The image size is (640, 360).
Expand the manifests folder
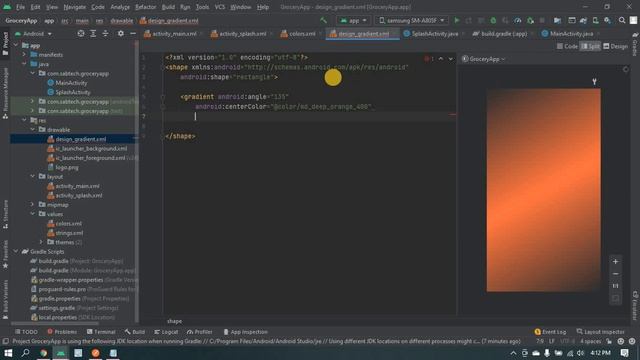(24, 55)
